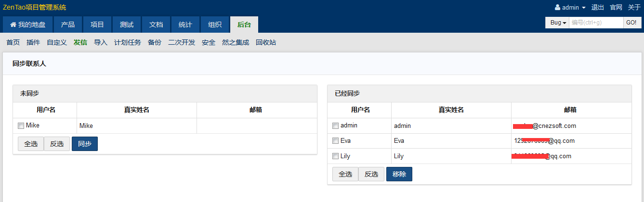
Task: Click the 同步 sync button
Action: (85, 144)
